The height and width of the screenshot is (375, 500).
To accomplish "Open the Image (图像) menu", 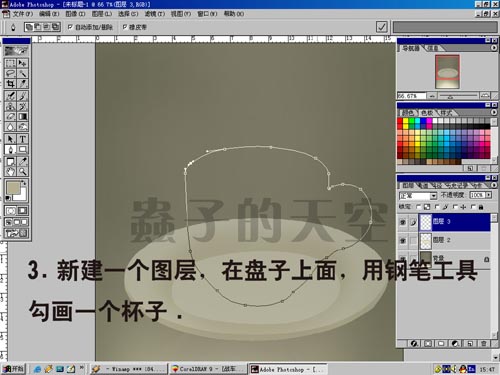I will [x=75, y=14].
